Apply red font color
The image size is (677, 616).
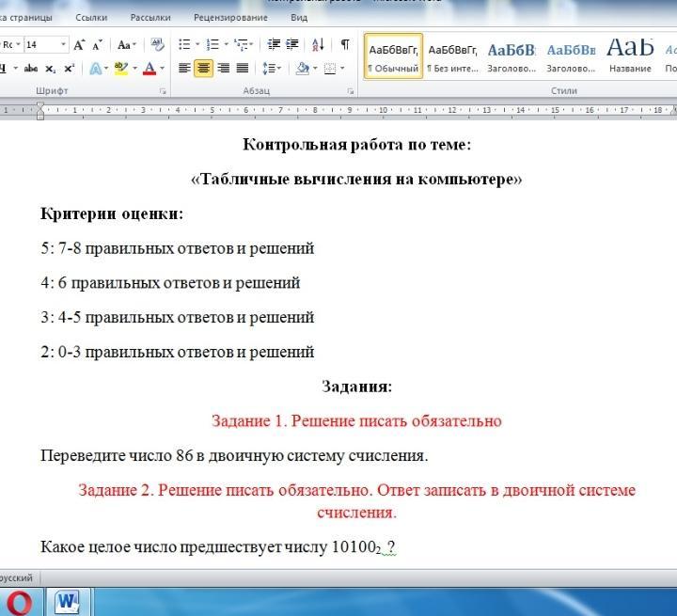150,69
